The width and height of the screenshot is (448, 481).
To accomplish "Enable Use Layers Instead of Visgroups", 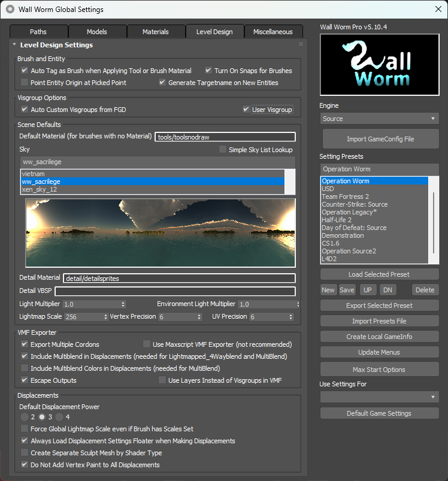I will 162,380.
